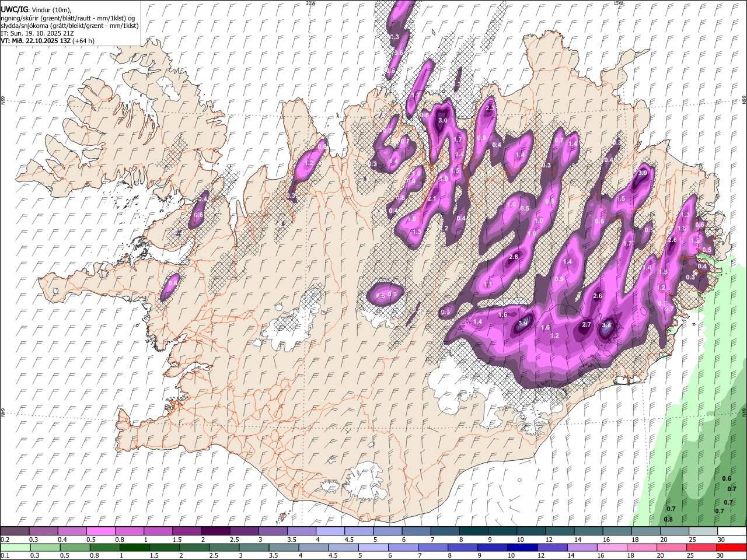Click the '30' label of the top legend row
Screen dimensions: 747x560
click(721, 540)
